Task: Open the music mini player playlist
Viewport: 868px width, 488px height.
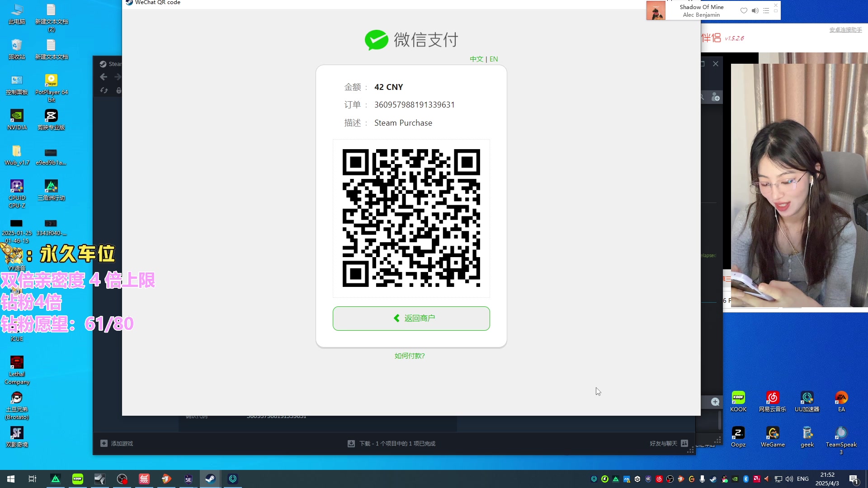Action: coord(766,10)
